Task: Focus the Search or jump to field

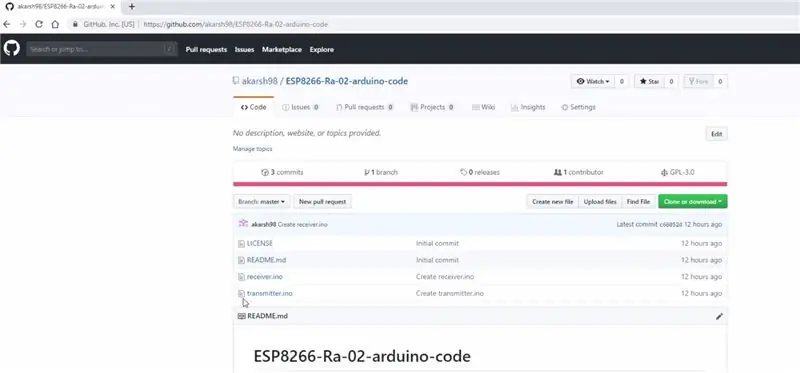Action: click(x=102, y=49)
